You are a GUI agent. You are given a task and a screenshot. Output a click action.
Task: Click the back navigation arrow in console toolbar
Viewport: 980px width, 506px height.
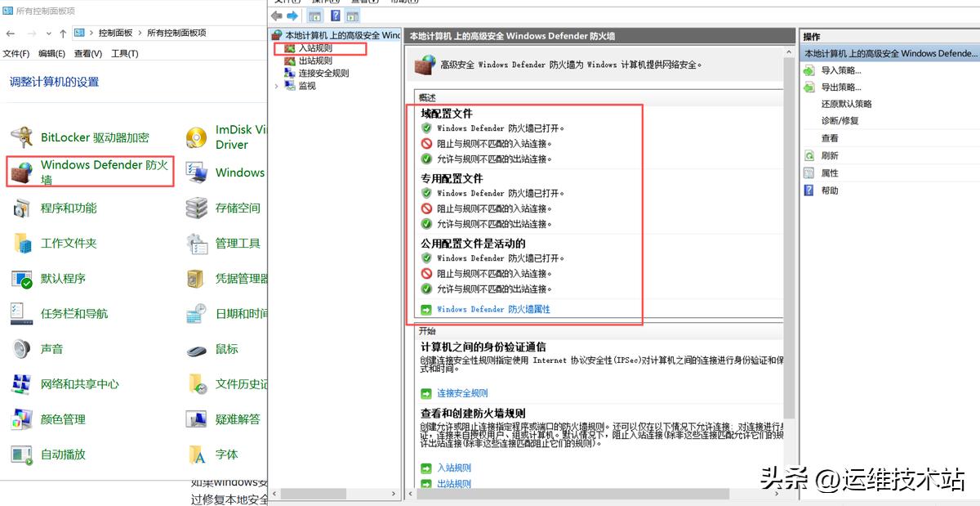click(x=277, y=16)
